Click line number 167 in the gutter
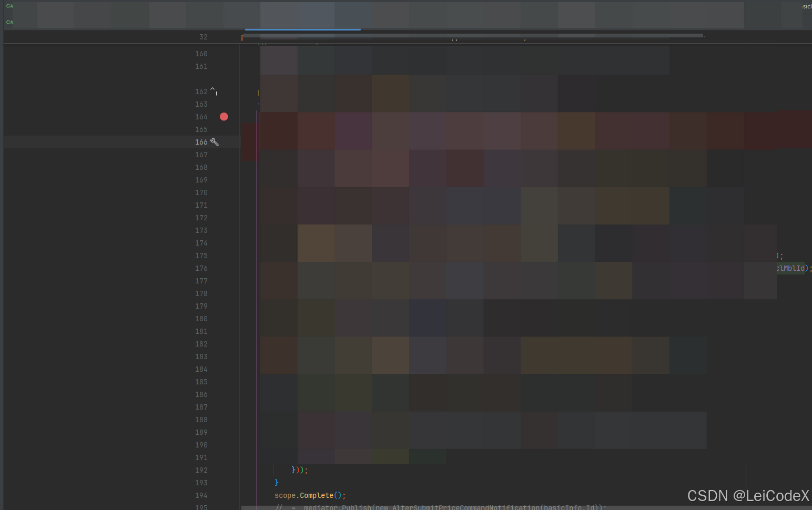The image size is (812, 510). click(201, 155)
